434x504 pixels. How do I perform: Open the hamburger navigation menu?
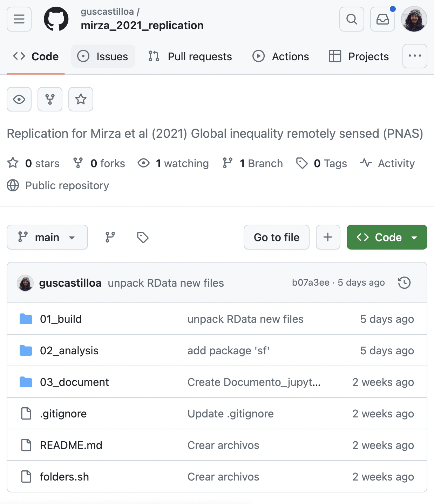pyautogui.click(x=19, y=19)
